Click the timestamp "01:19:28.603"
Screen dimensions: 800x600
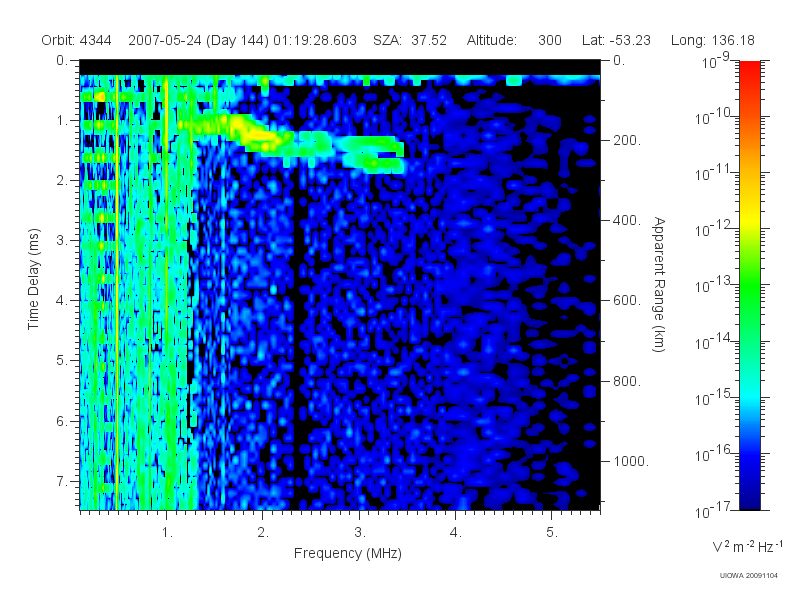pyautogui.click(x=315, y=40)
